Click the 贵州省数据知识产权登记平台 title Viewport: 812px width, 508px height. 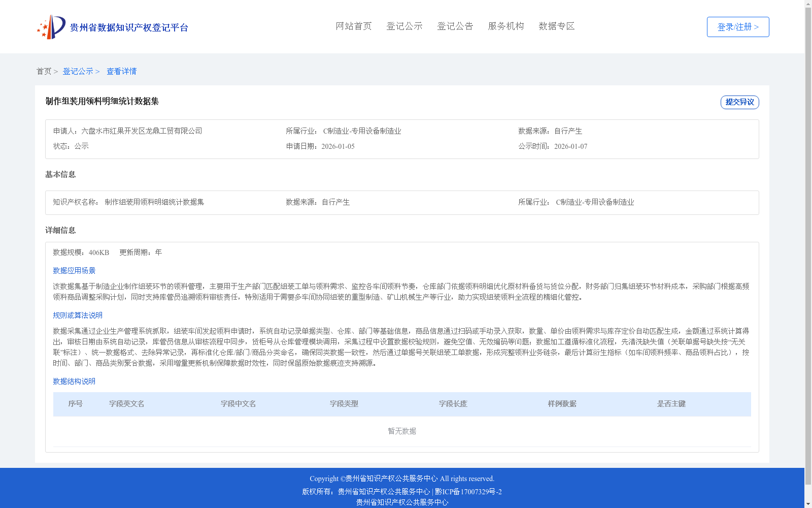coord(129,27)
